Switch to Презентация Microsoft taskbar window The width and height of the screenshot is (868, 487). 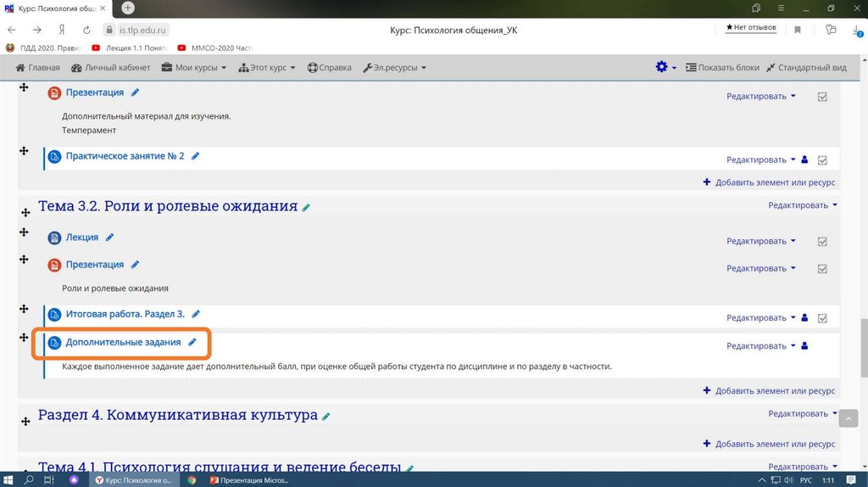click(x=249, y=480)
